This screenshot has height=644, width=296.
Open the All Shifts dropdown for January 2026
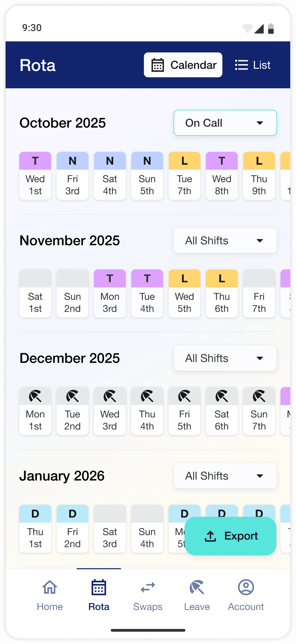(x=225, y=476)
